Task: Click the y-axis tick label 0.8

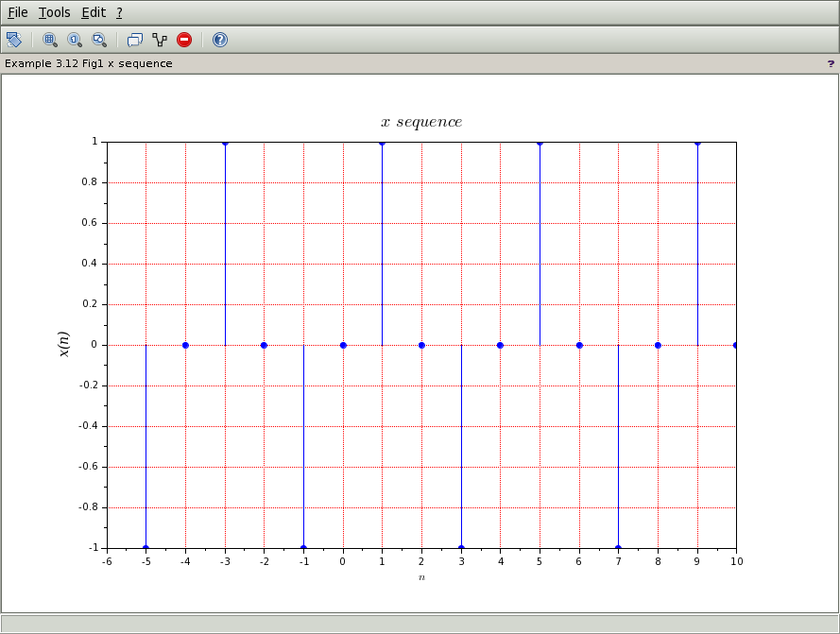Action: pyautogui.click(x=90, y=181)
